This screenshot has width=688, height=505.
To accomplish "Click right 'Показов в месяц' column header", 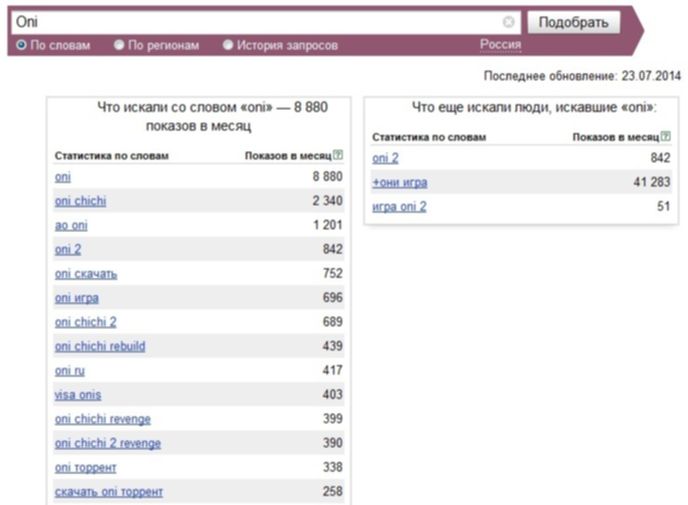I will pos(616,137).
